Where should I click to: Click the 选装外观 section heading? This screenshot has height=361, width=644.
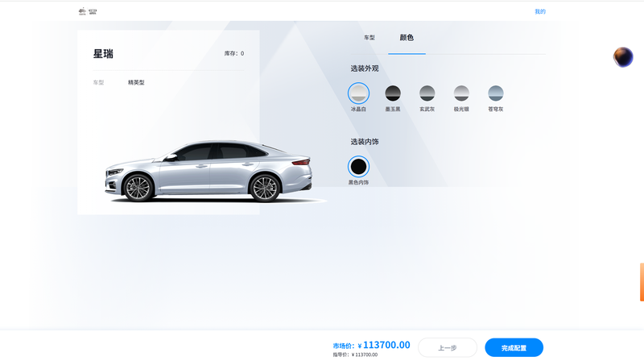coord(365,68)
